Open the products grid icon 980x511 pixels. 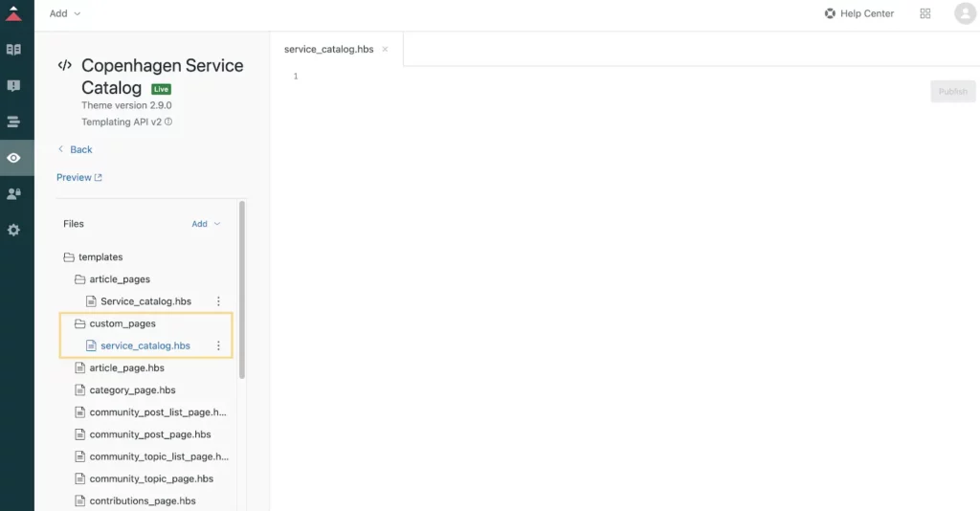click(x=924, y=13)
